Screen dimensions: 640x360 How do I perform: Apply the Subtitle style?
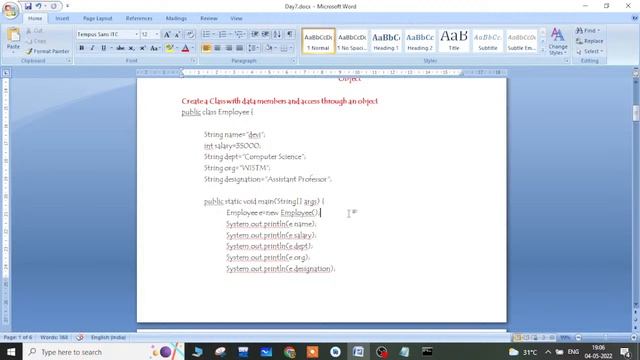tap(487, 41)
